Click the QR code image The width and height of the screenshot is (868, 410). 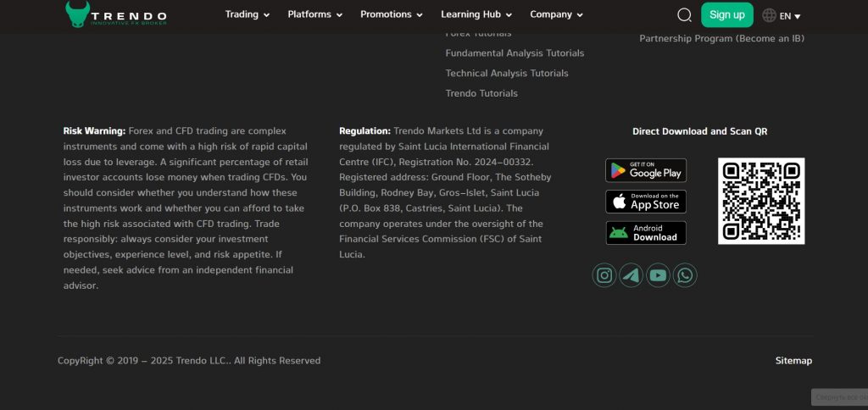761,201
